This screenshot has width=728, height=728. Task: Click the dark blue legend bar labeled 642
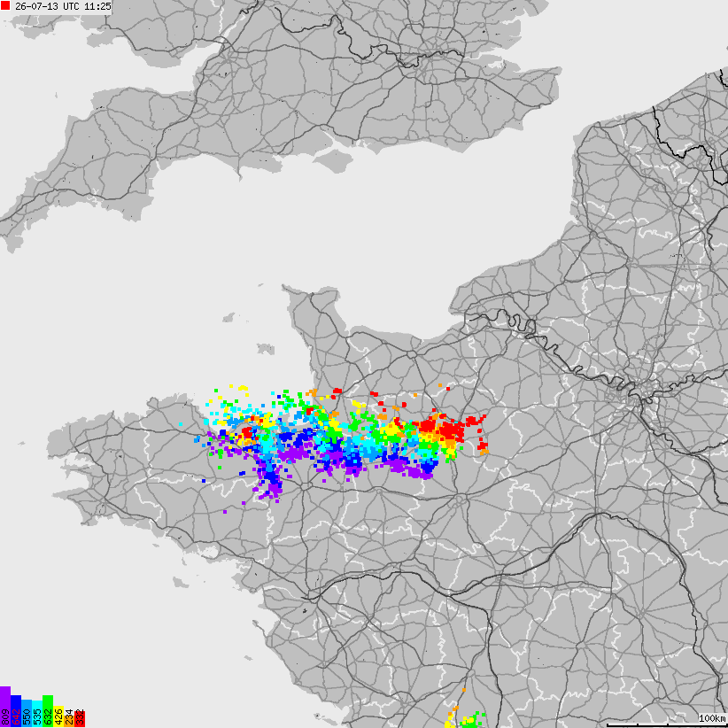coord(16,711)
